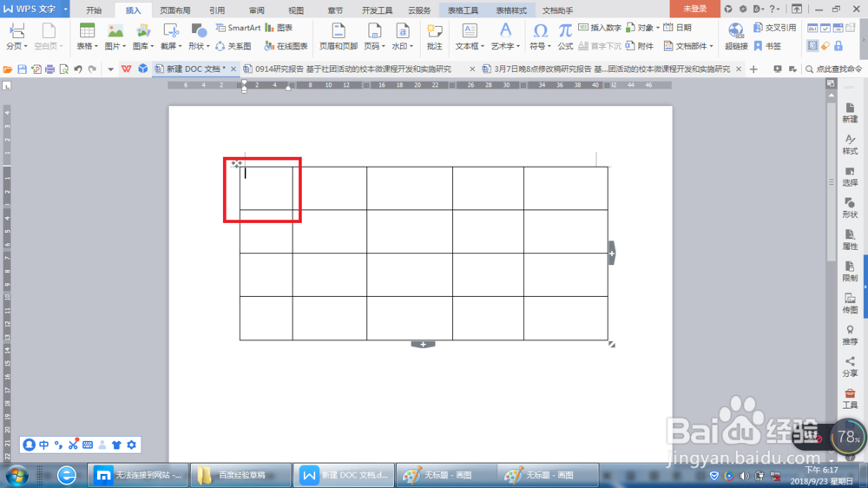Screen dimensions: 868x488
Task: Switch to the 引用 ribbon tab
Action: coord(217,10)
